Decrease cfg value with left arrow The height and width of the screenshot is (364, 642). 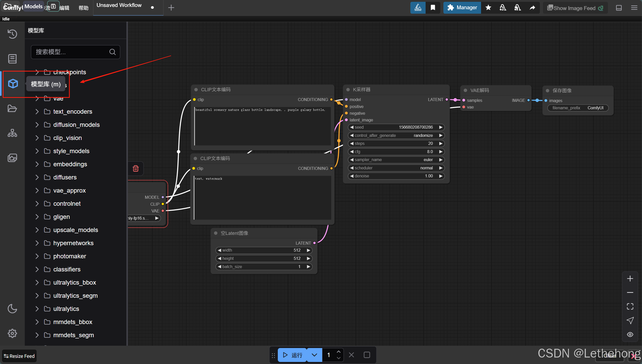351,152
